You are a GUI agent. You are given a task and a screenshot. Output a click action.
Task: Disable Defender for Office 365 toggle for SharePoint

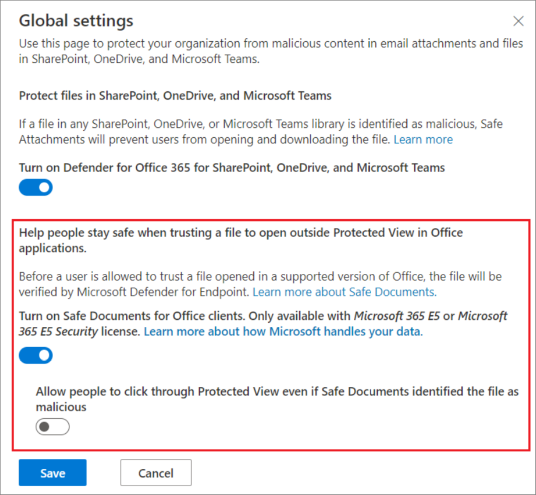coord(36,187)
